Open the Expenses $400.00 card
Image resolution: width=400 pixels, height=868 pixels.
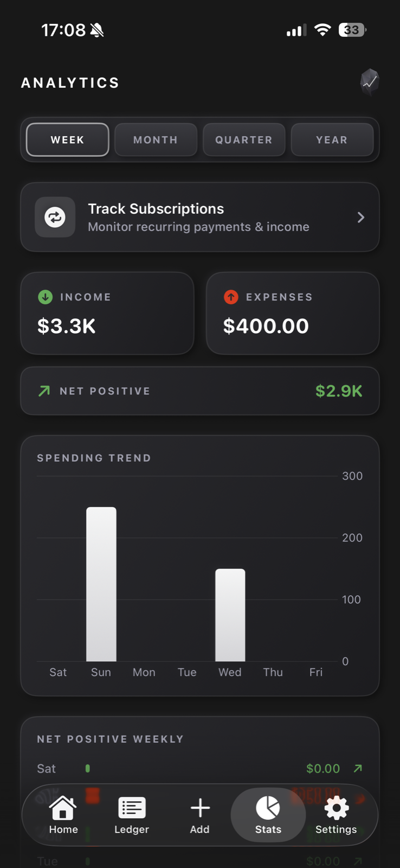tap(293, 314)
